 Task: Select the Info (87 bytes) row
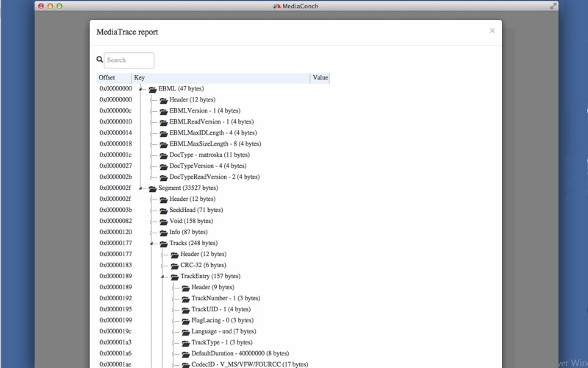(x=188, y=232)
